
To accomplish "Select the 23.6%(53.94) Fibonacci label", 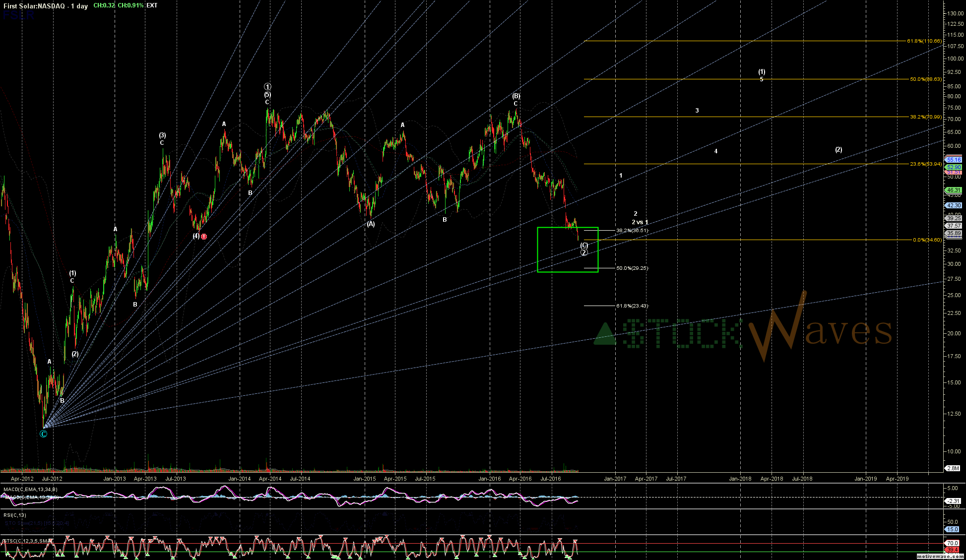I will pyautogui.click(x=925, y=164).
